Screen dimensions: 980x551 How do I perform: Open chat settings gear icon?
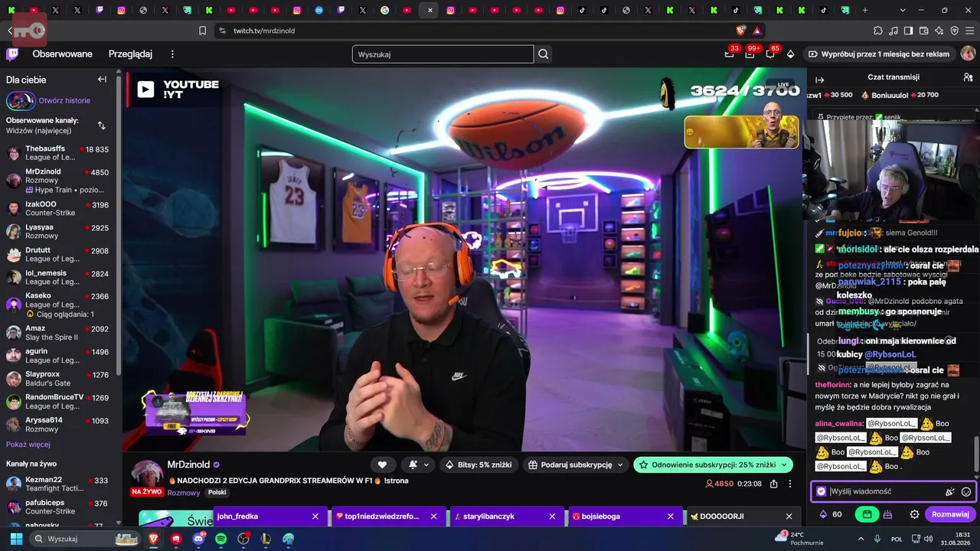(x=914, y=514)
